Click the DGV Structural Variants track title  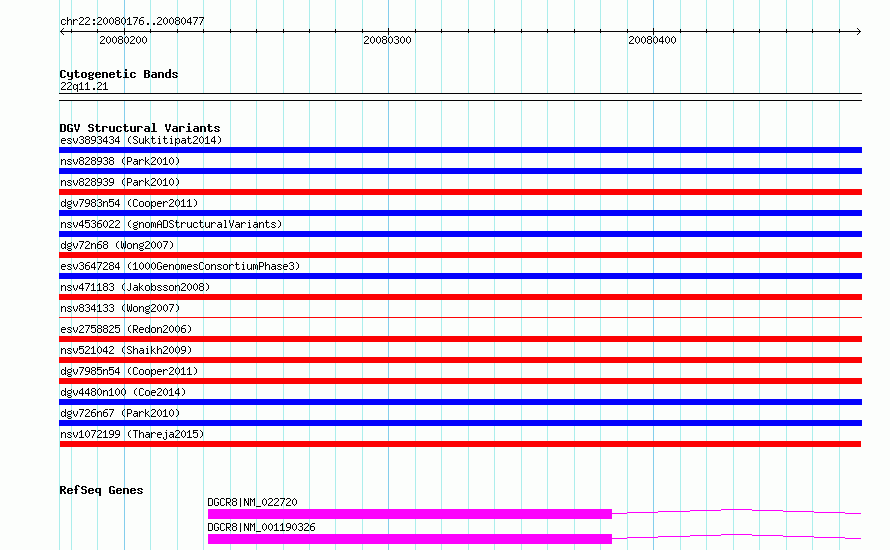point(140,128)
